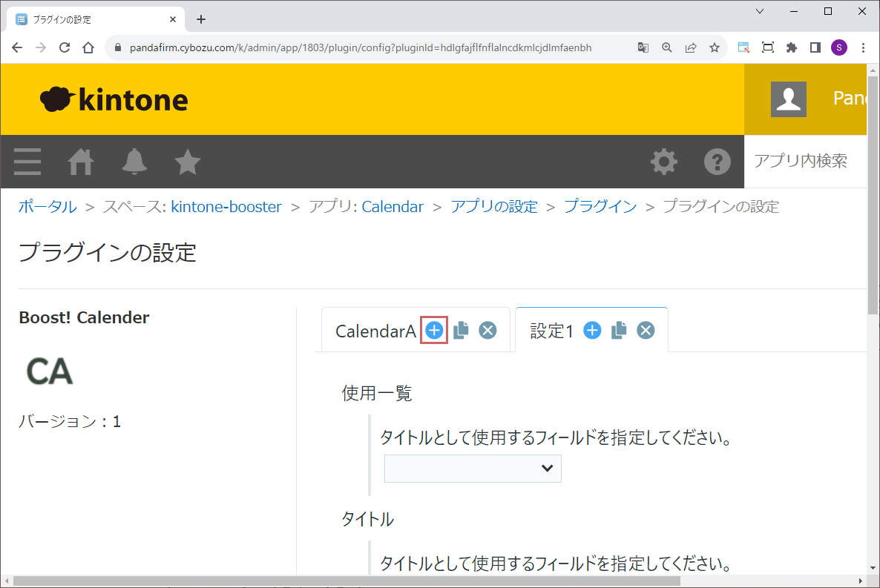Bookmark this page with Chrome star icon
This screenshot has height=588, width=880.
tap(715, 48)
